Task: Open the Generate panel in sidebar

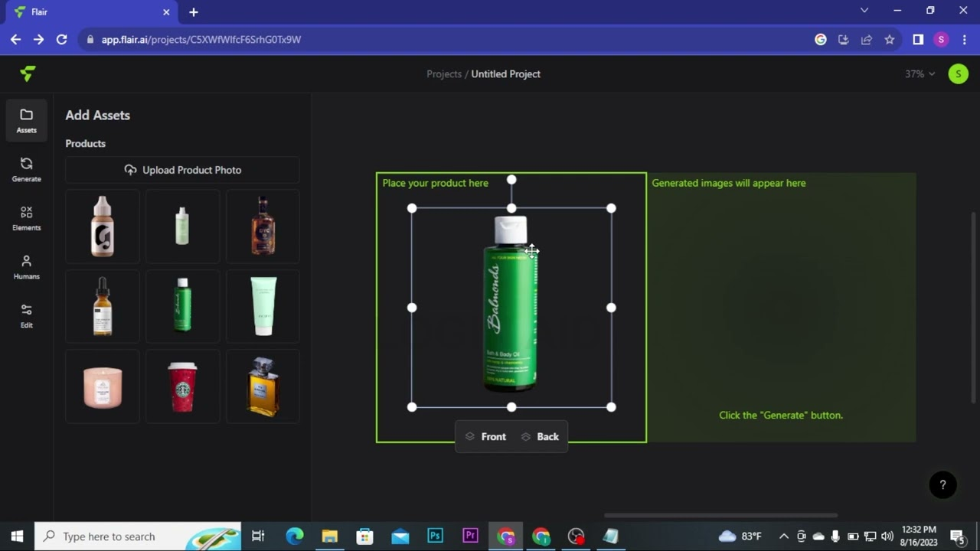Action: coord(26,169)
